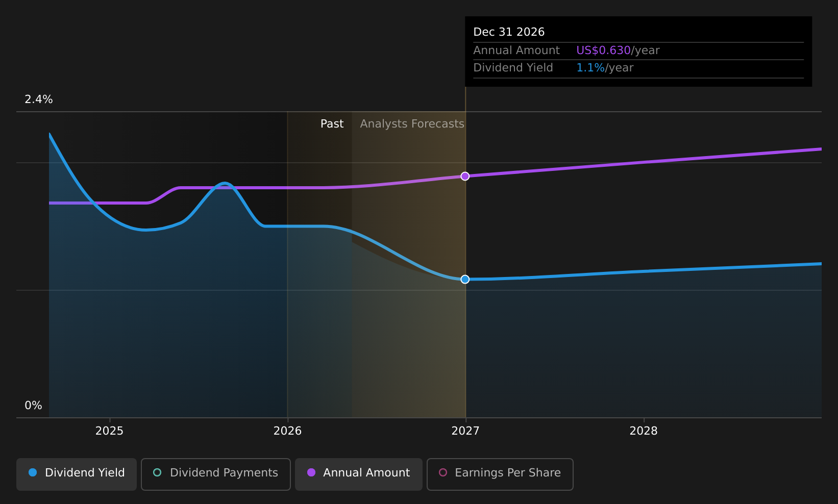Enable the Dividend Payments series
This screenshot has height=504, width=838.
coord(216,474)
